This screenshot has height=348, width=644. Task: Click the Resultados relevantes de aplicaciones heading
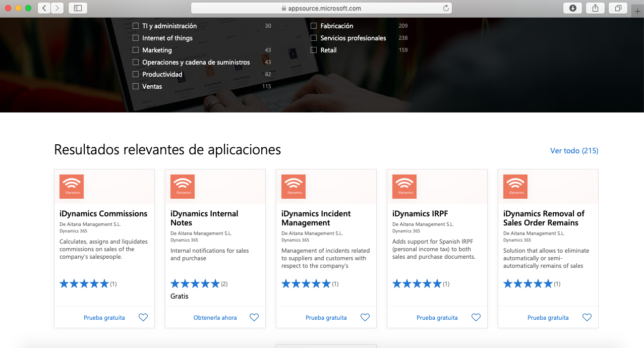click(167, 150)
